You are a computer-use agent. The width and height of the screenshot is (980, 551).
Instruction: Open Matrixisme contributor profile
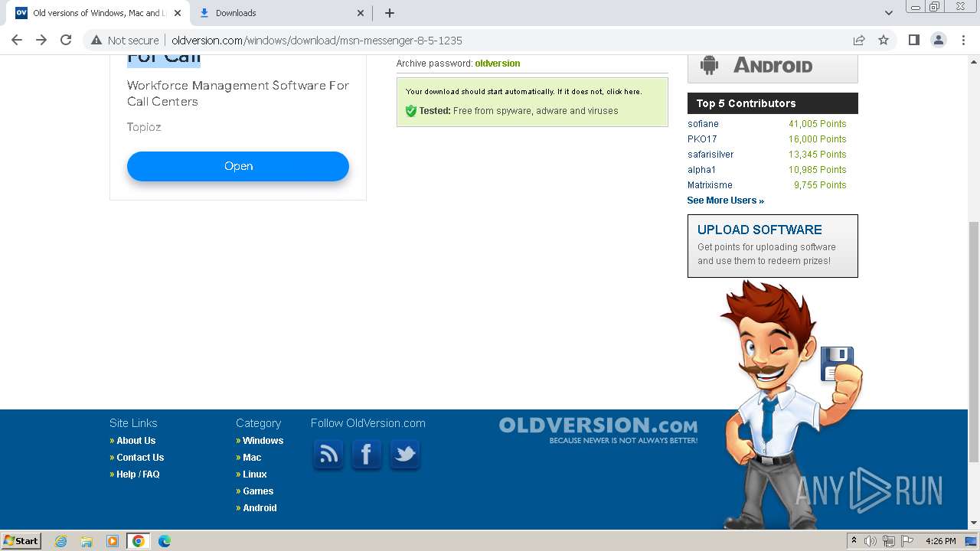(x=710, y=185)
